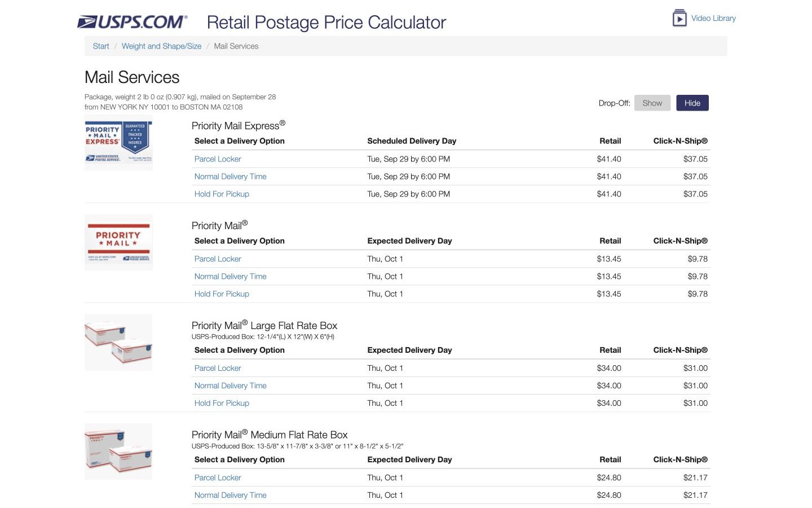Screen dimensions: 812x508
Task: Open the Video Library icon
Action: click(679, 18)
